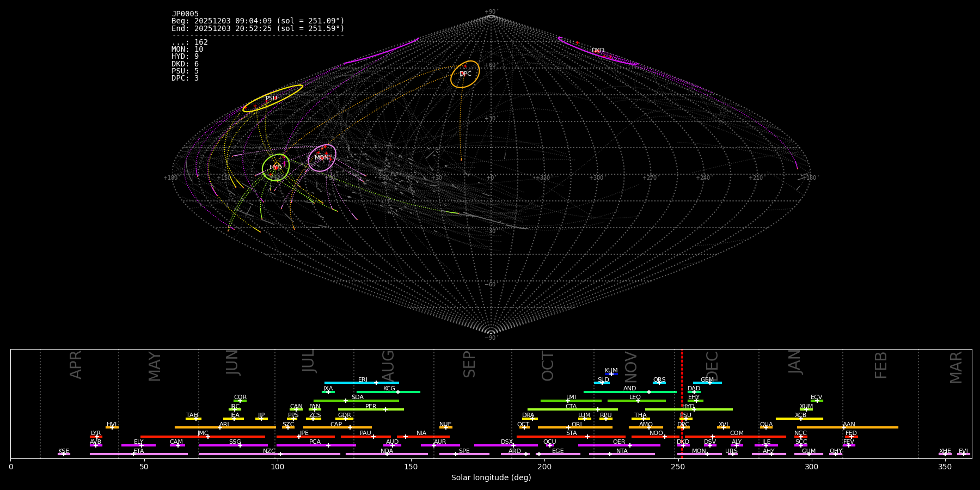Click the COM shower bar in the timeline
Image resolution: width=980 pixels, height=490 pixels.
[736, 437]
